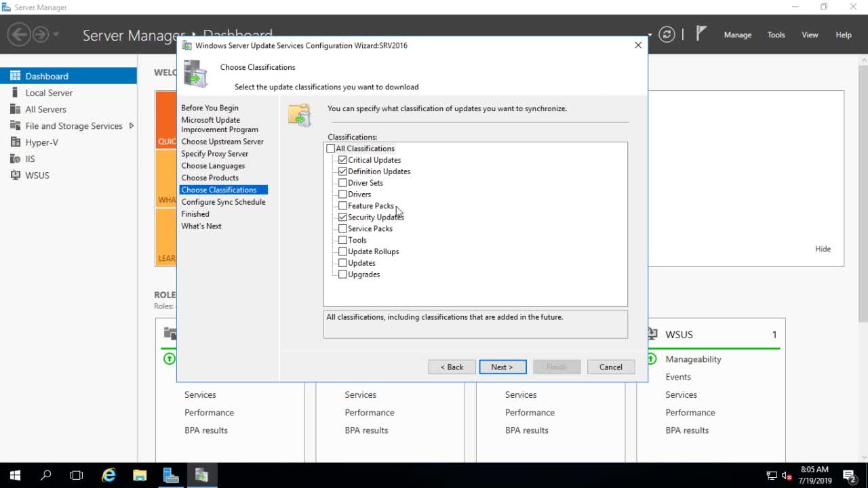This screenshot has width=868, height=488.
Task: Open the WSUS role icon in the sidebar
Action: 15,175
